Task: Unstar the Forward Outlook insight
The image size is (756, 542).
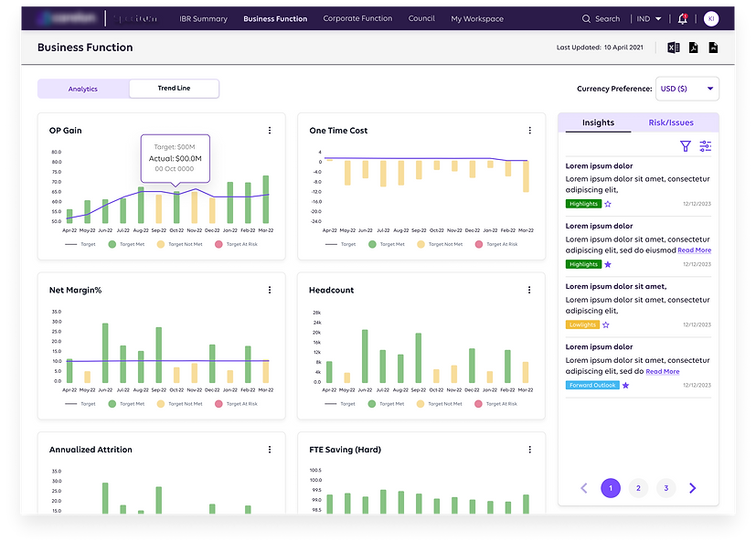Action: tap(626, 386)
